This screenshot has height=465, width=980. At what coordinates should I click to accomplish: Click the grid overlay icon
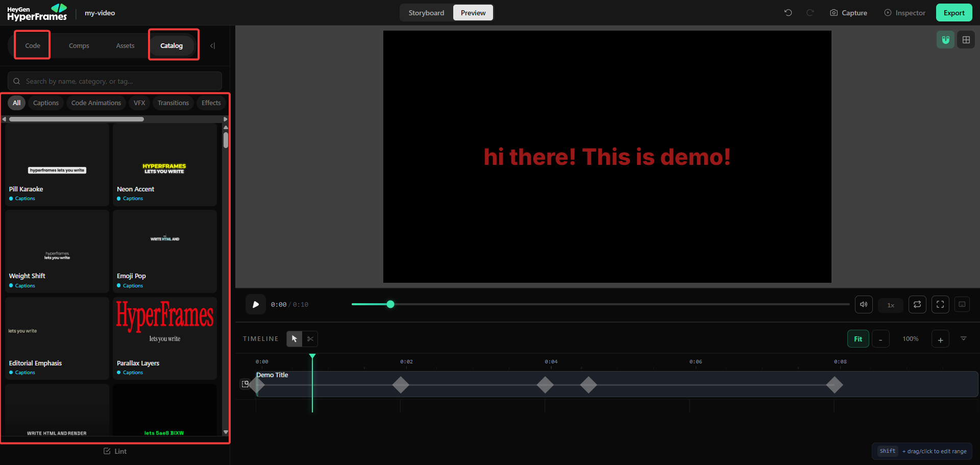pos(966,40)
